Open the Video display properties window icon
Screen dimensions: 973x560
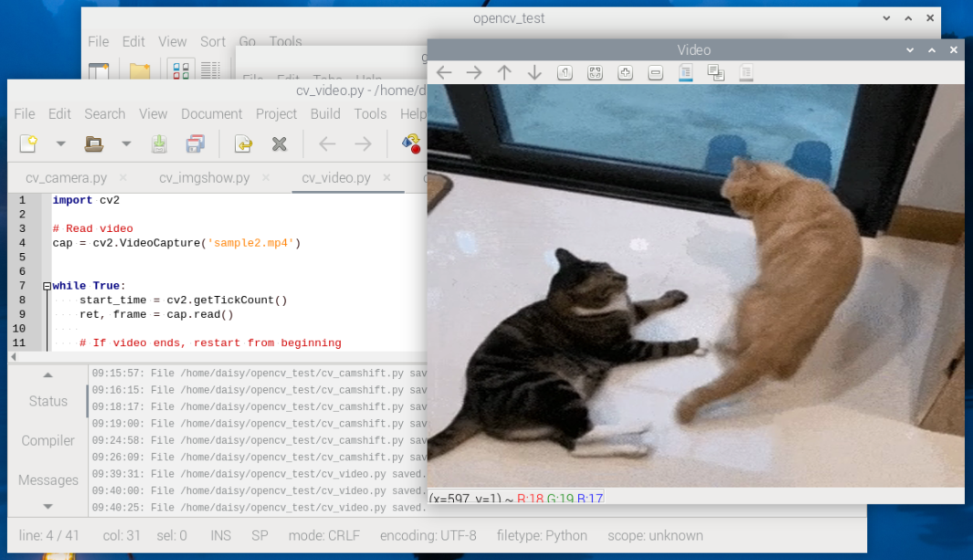(x=746, y=72)
